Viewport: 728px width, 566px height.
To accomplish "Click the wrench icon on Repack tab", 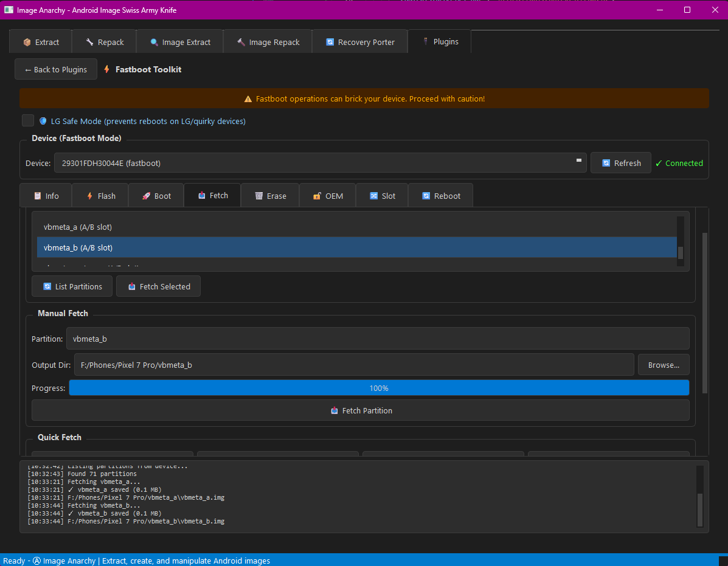I will coord(89,43).
